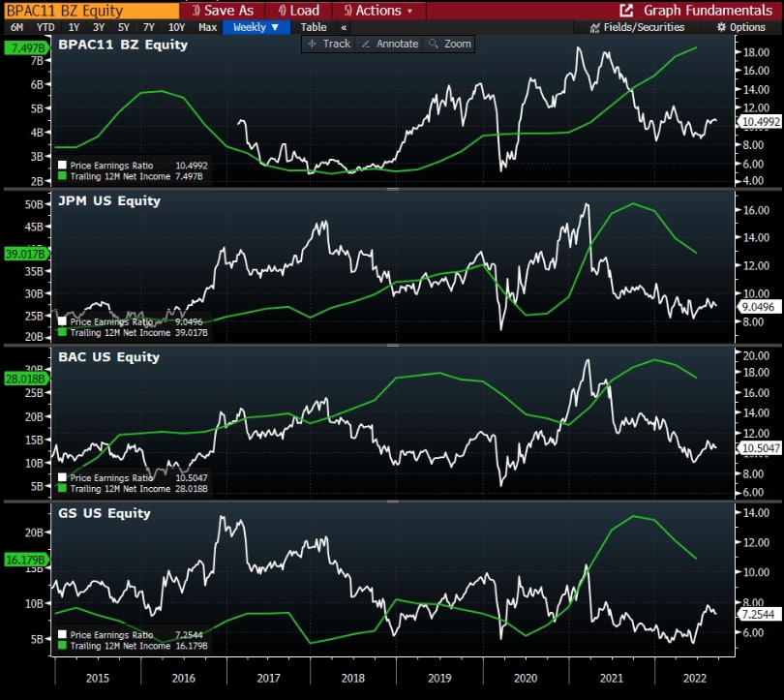Open the Actions dropdown menu
Viewport: 784px width, 700px height.
pyautogui.click(x=378, y=11)
